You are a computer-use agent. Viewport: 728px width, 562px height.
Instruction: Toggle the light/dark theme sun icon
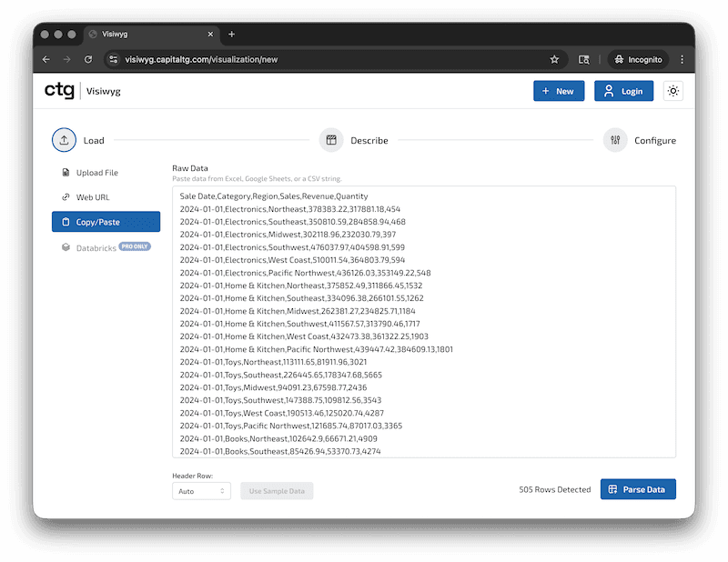(x=672, y=91)
